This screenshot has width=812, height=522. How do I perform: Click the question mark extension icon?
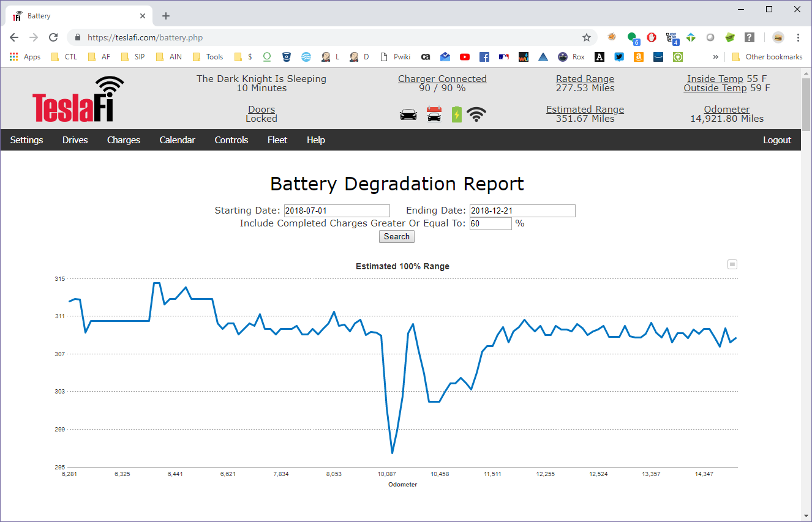pyautogui.click(x=750, y=37)
